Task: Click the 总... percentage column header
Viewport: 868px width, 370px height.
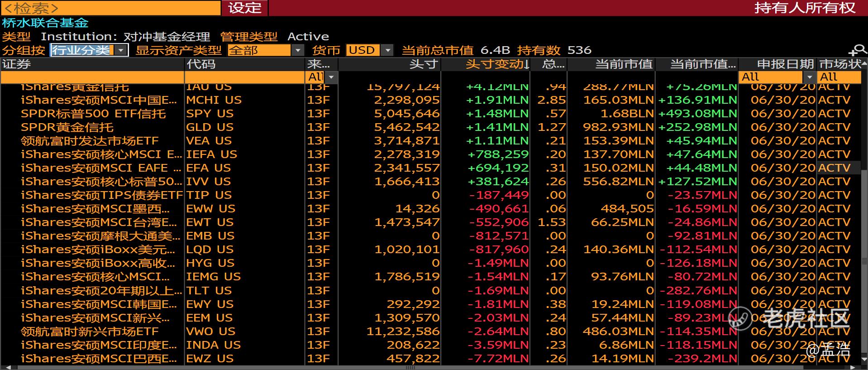Action: pos(548,64)
